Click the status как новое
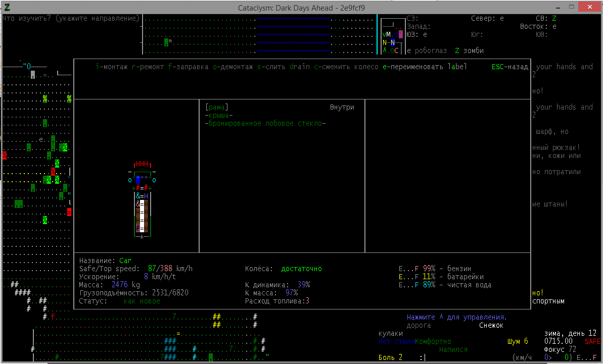Screen dimensions: 603x364 tap(142, 301)
